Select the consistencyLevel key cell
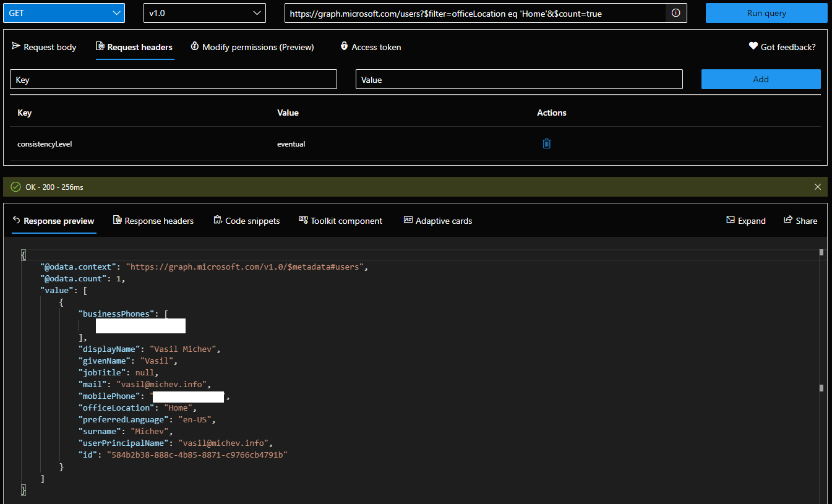Image resolution: width=832 pixels, height=504 pixels. 45,144
